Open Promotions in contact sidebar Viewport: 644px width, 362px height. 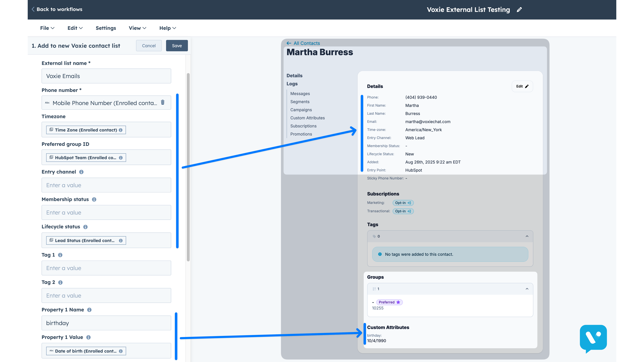(x=301, y=134)
